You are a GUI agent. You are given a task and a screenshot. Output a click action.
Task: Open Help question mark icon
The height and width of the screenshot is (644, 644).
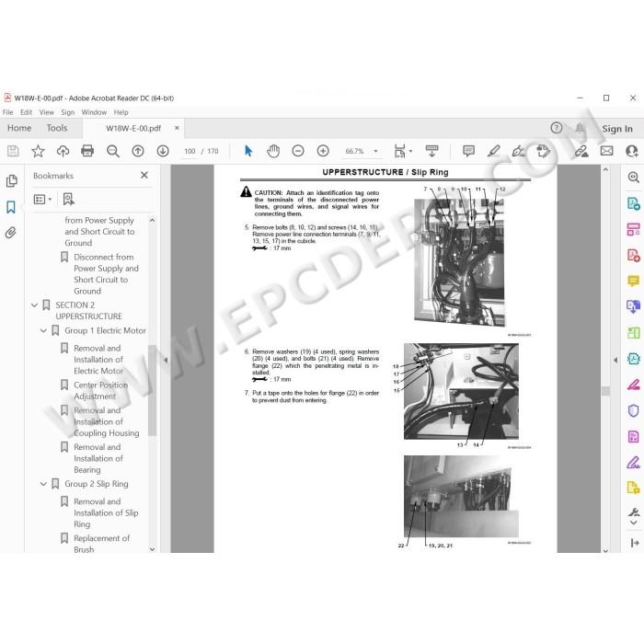[x=556, y=128]
